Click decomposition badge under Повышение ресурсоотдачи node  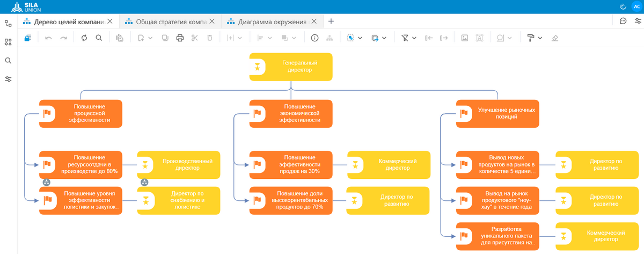click(47, 182)
